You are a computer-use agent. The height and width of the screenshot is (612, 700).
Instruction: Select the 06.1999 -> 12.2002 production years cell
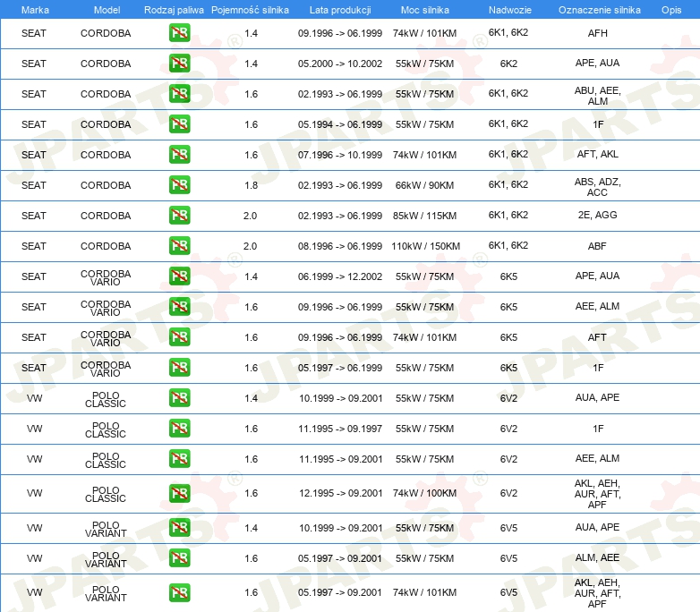tap(340, 276)
